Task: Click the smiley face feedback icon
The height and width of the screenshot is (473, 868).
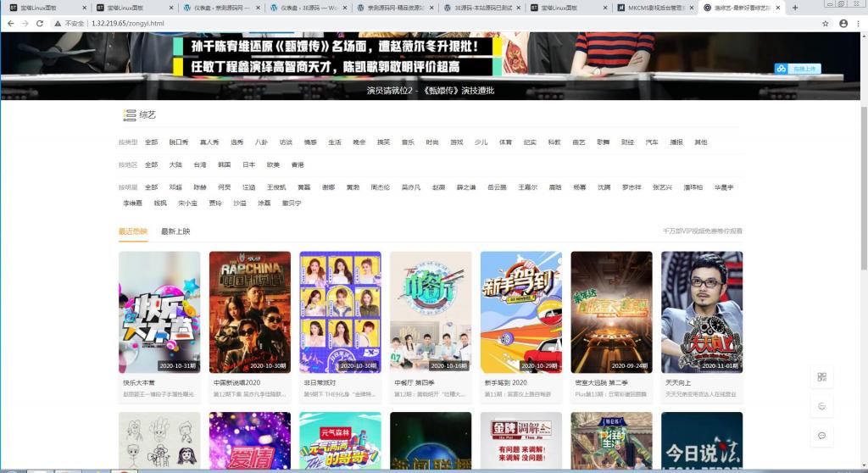Action: (821, 406)
